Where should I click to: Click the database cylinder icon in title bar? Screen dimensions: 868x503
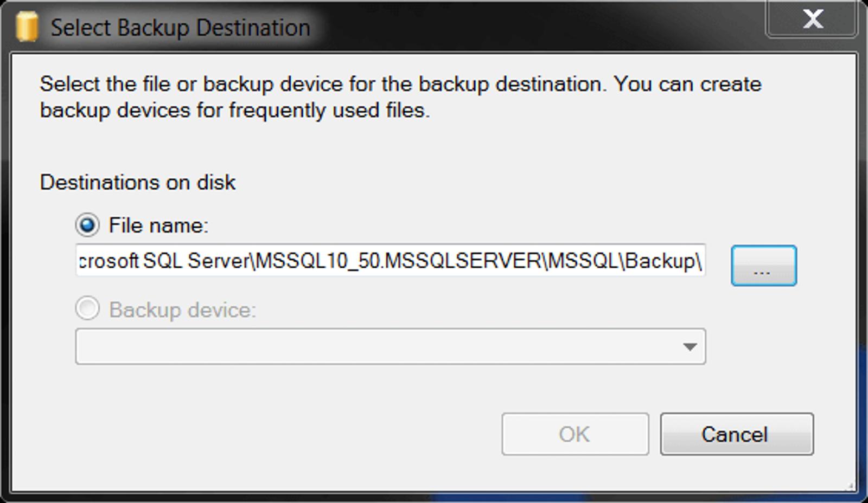(x=27, y=27)
